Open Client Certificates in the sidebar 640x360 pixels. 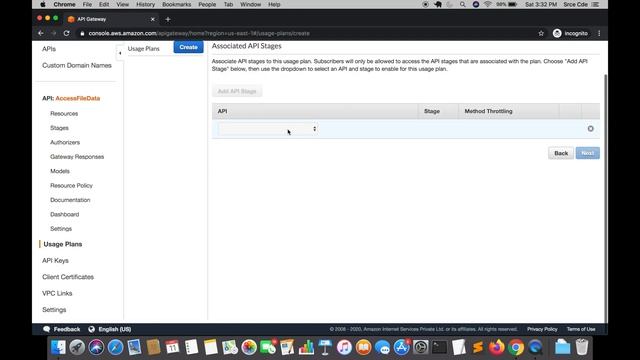tap(68, 277)
